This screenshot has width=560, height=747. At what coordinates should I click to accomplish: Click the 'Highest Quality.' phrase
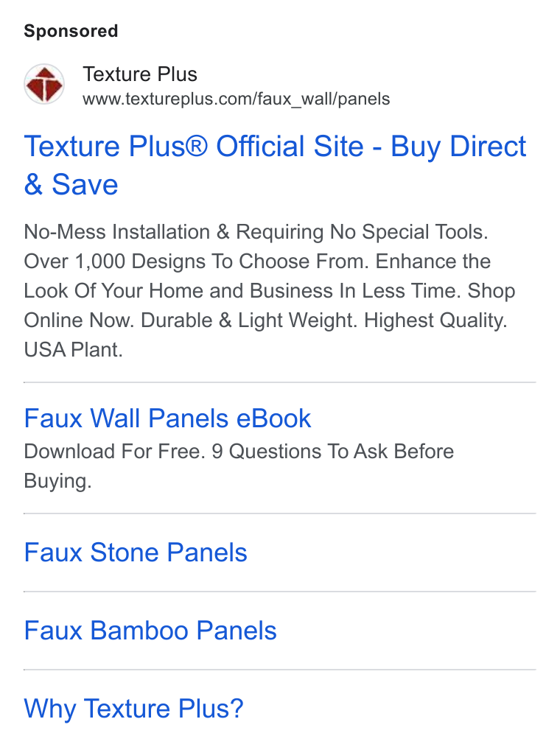tap(435, 320)
